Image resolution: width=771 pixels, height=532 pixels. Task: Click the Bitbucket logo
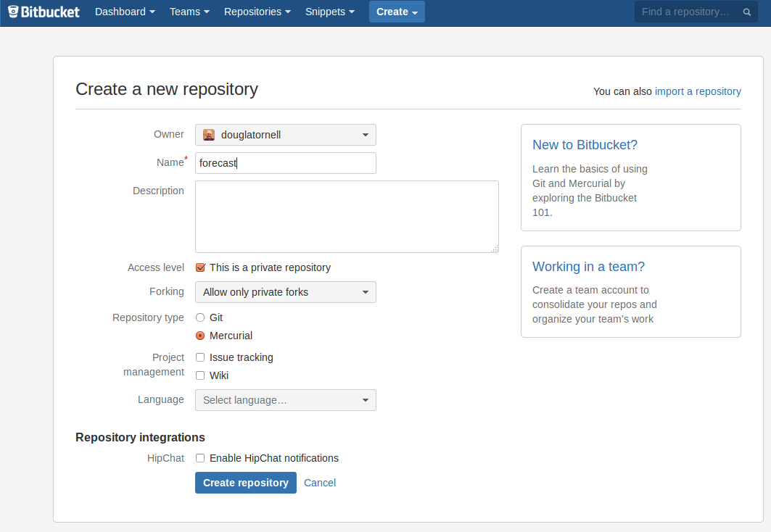(44, 12)
